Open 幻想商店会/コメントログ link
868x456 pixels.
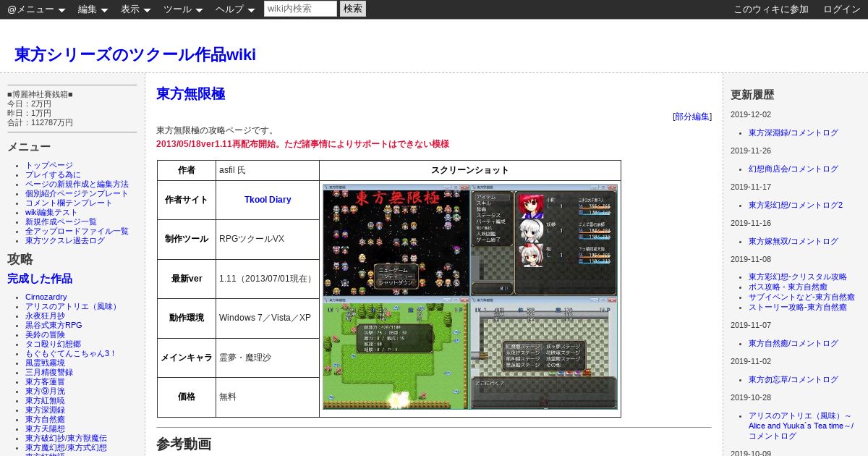(x=793, y=169)
